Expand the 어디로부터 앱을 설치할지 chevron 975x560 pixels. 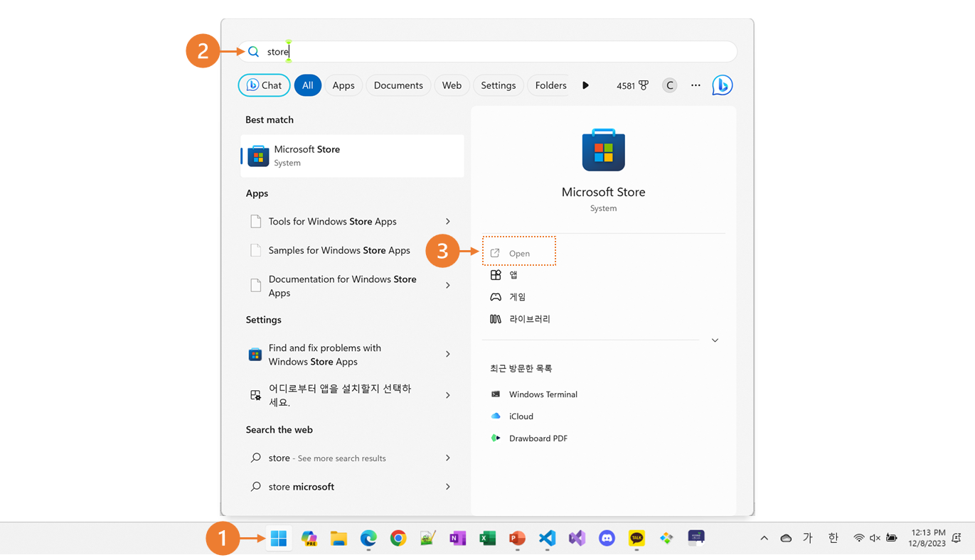(x=448, y=395)
